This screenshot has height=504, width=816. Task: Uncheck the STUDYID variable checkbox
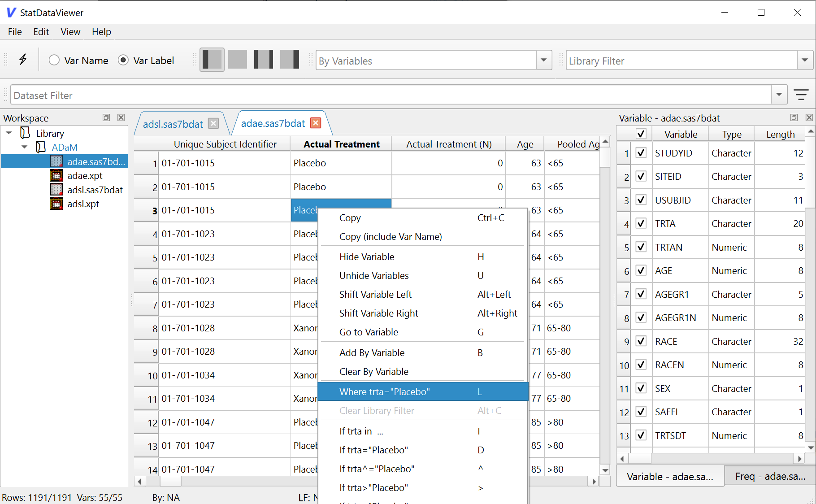click(x=641, y=153)
